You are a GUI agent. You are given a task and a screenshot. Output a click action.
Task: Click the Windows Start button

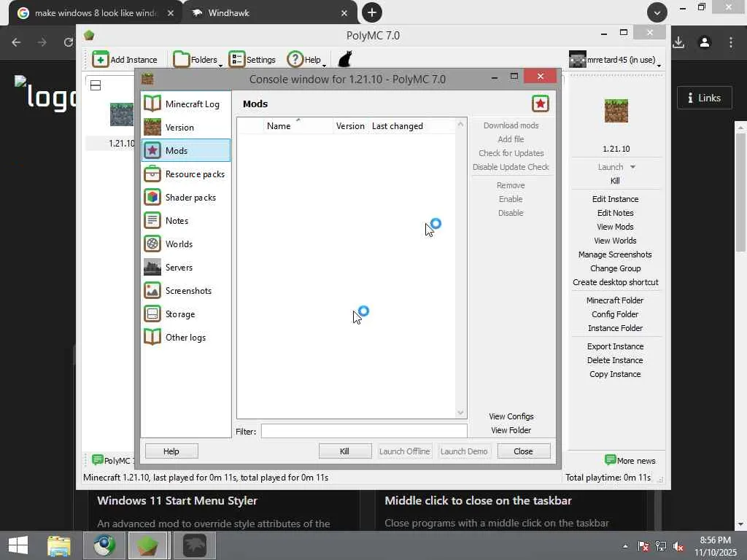click(18, 545)
